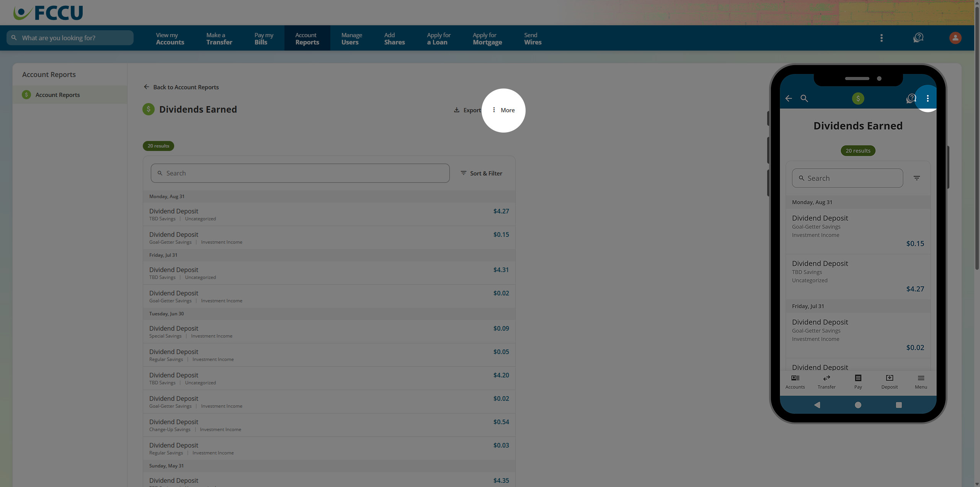Open Sort & Filter options
The image size is (980, 487).
tap(481, 173)
